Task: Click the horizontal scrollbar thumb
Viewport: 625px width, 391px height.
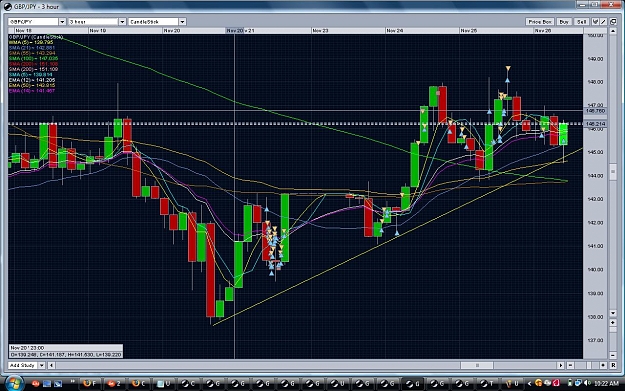Action: click(x=477, y=365)
